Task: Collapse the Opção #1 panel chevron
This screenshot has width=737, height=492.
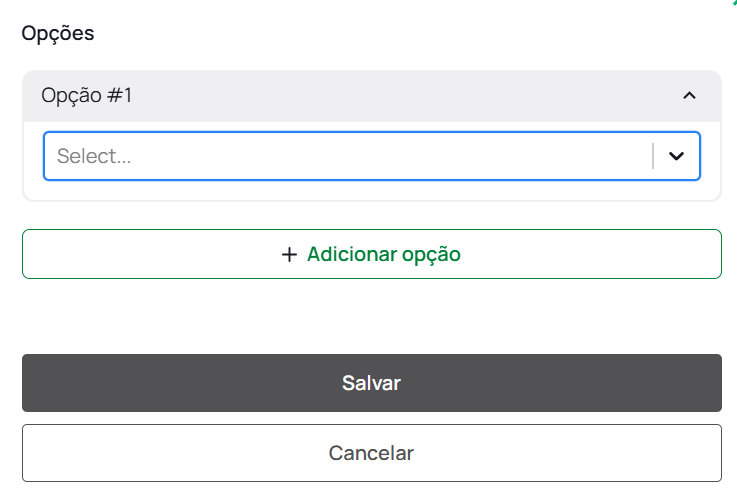Action: [688, 96]
